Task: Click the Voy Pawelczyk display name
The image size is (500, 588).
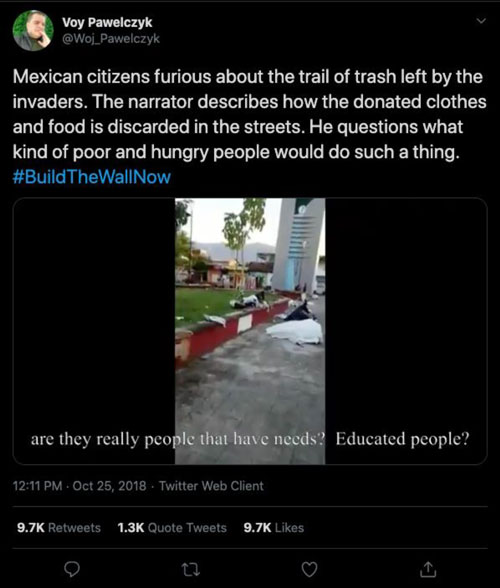Action: (x=107, y=22)
